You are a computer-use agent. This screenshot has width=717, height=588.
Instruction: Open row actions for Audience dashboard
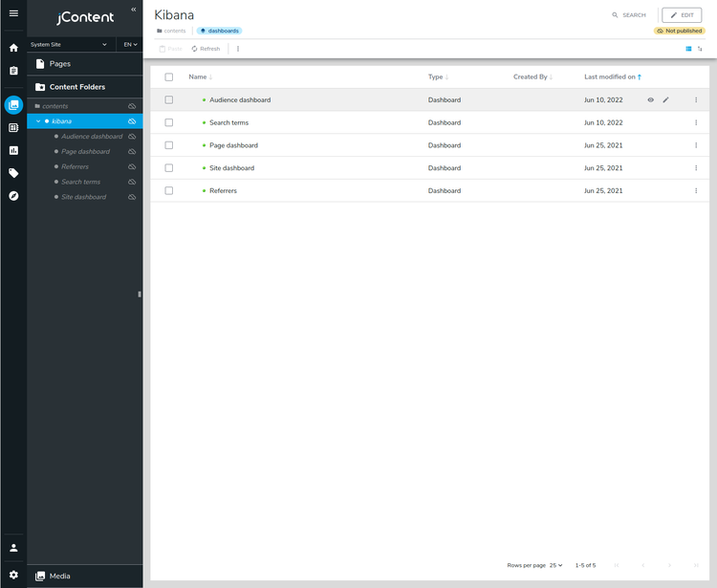[696, 99]
